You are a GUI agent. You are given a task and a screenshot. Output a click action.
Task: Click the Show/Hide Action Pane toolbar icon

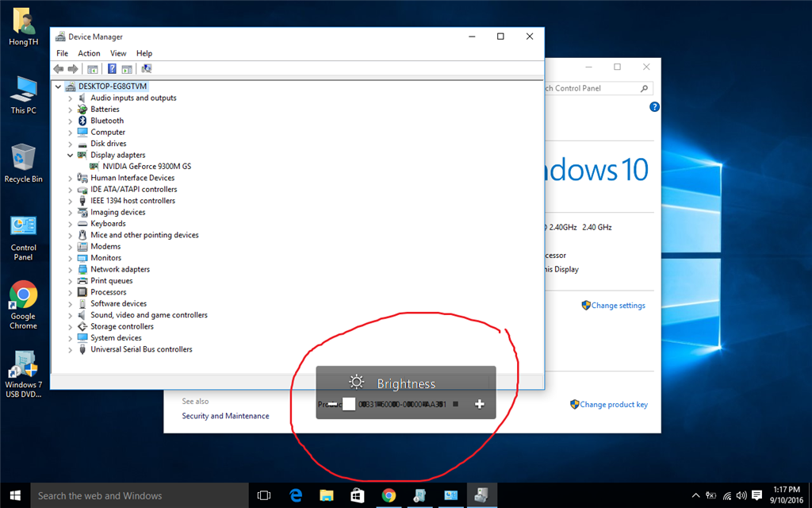pyautogui.click(x=127, y=69)
